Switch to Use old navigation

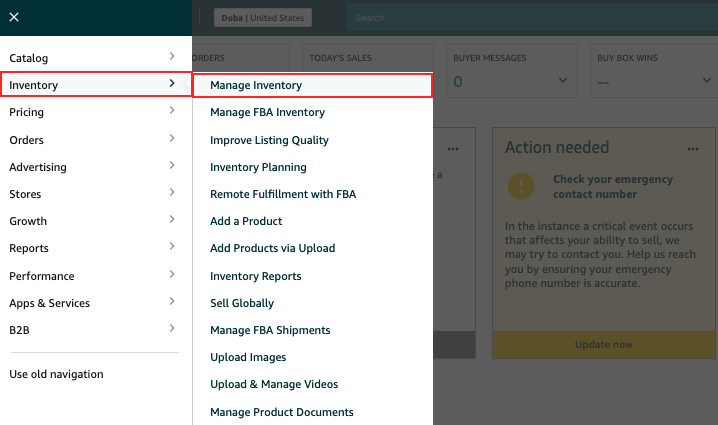click(x=56, y=374)
